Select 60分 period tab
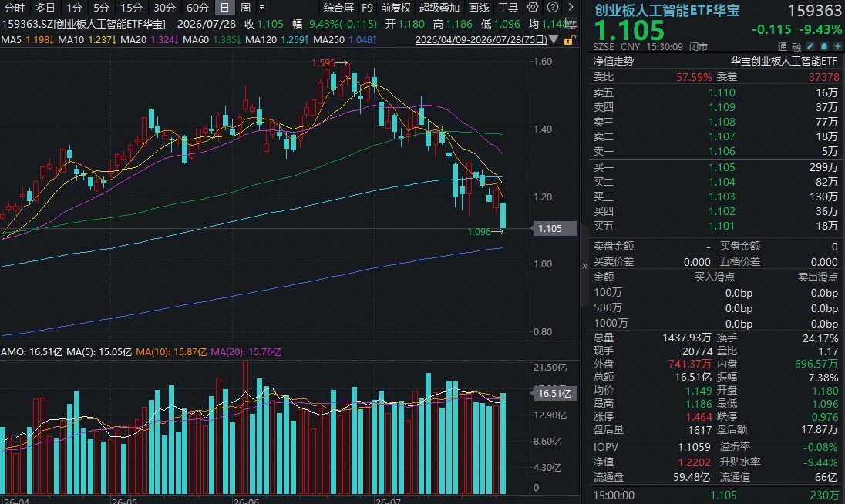The height and width of the screenshot is (504, 845). coord(197,8)
